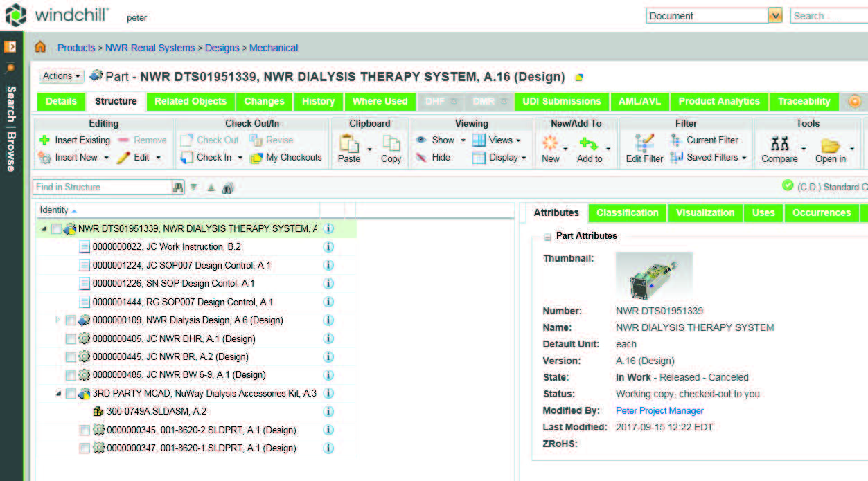The width and height of the screenshot is (868, 481).
Task: Expand the 0000000109 NWR Dialysis Design node
Action: pyautogui.click(x=57, y=320)
